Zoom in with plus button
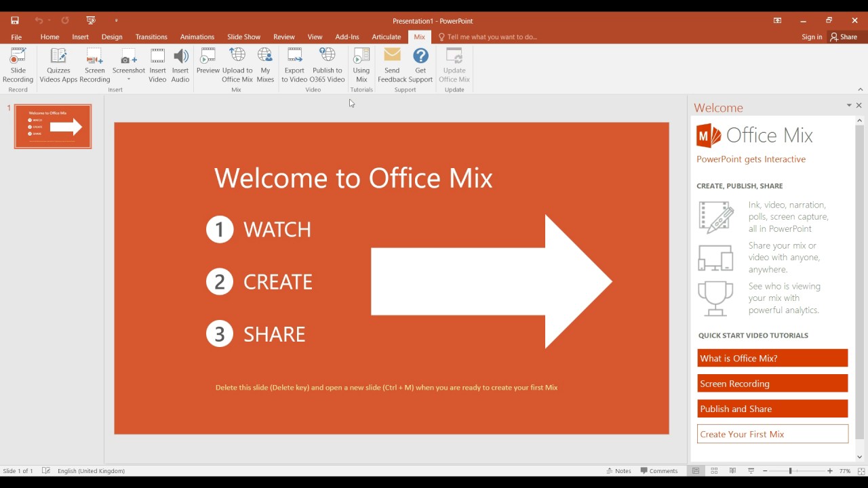The width and height of the screenshot is (868, 488). [830, 471]
